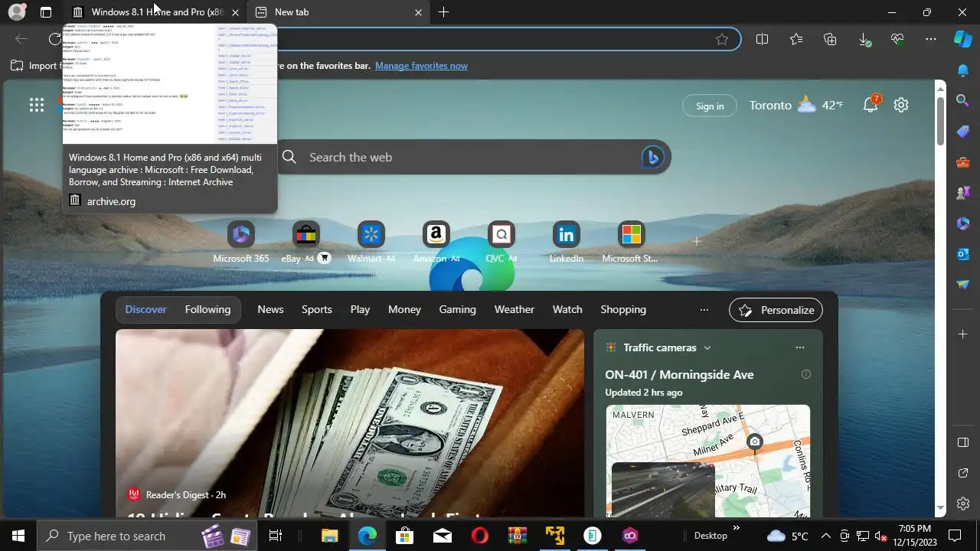This screenshot has width=980, height=551.
Task: Open the LinkedIn quick link
Action: (566, 243)
